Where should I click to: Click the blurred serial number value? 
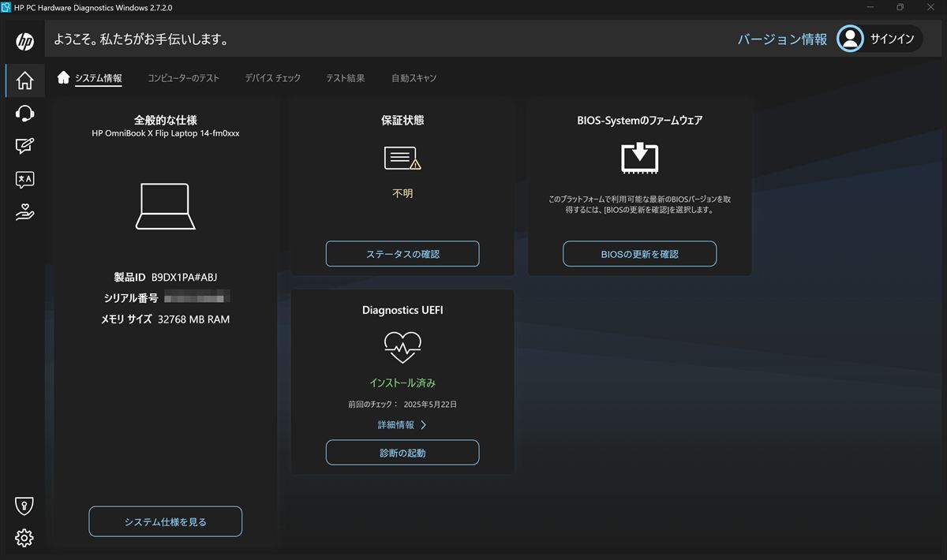197,298
